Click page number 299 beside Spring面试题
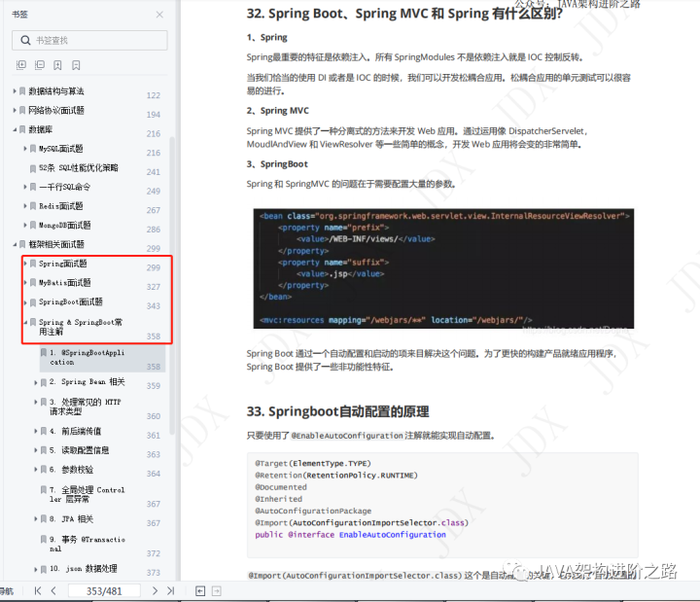Image resolution: width=700 pixels, height=602 pixels. click(x=154, y=267)
